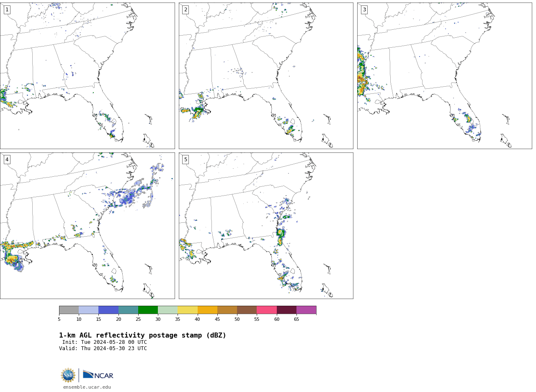Image resolution: width=536 pixels, height=392 pixels.
Task: Click the colorbar tick label 65
Action: (296, 320)
